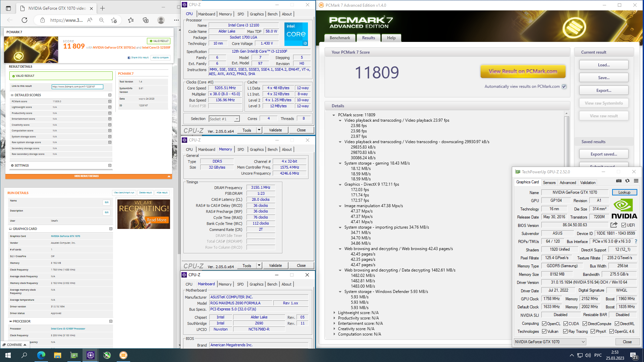
Task: Open Windows Start menu
Action: pos(8,355)
